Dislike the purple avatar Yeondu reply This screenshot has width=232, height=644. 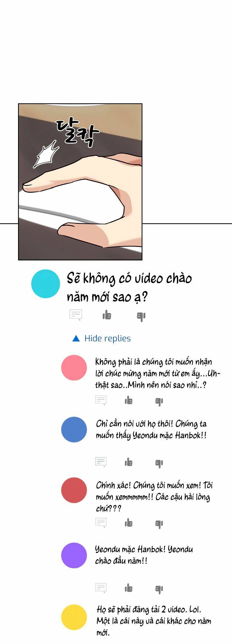(x=159, y=589)
